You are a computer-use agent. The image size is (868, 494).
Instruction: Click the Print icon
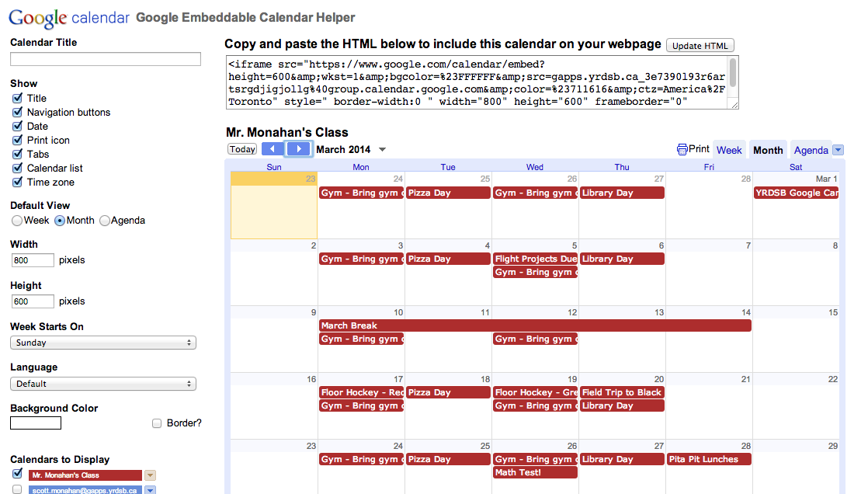(x=682, y=150)
